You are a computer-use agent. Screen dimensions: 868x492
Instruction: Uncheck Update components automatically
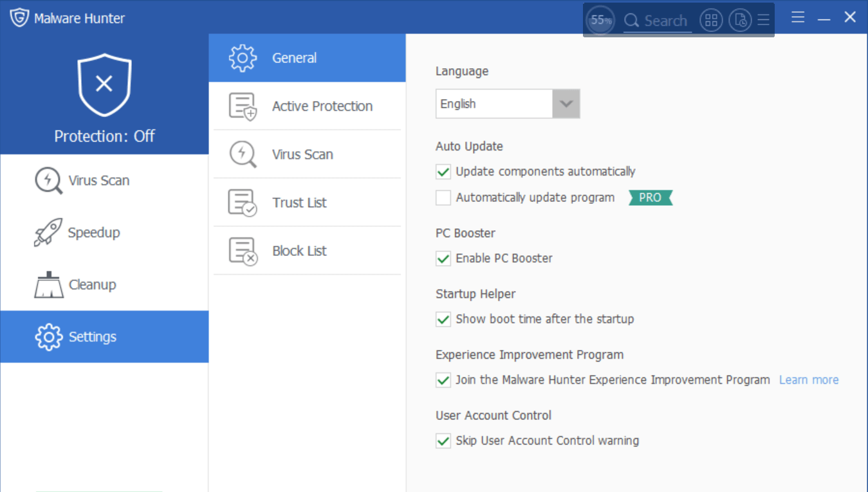pyautogui.click(x=443, y=172)
